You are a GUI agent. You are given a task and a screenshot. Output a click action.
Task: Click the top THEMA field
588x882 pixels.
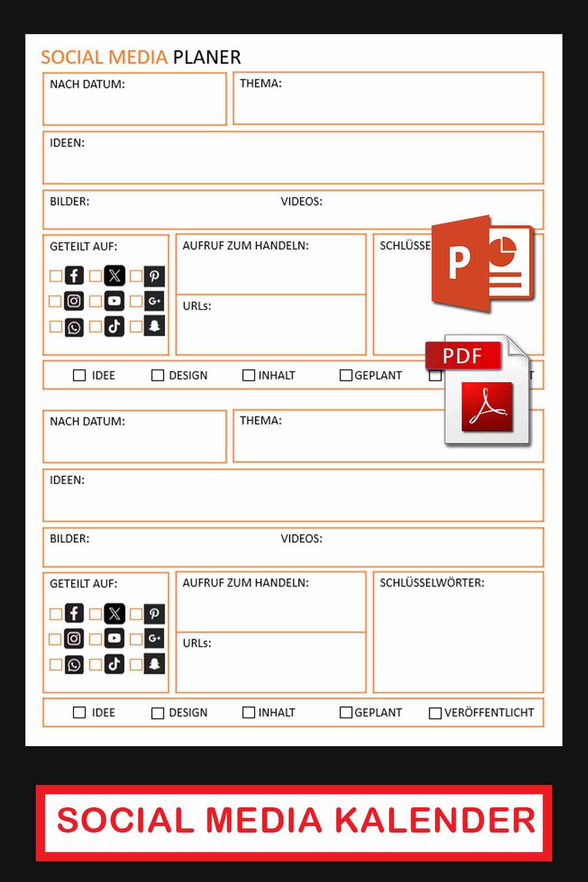click(388, 98)
